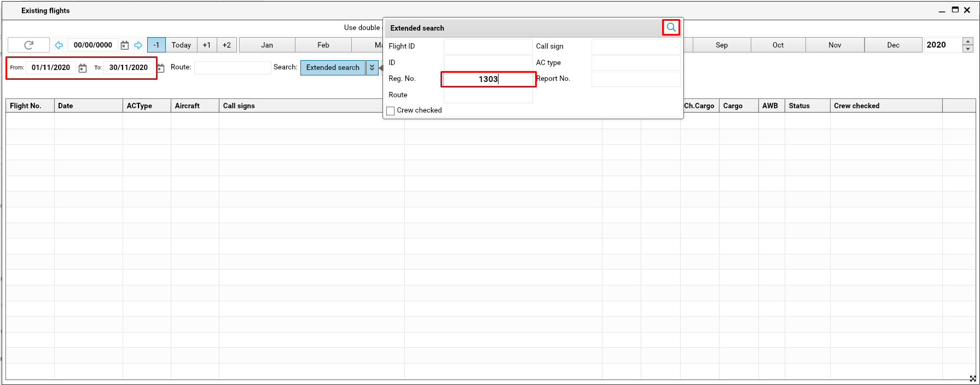The image size is (980, 385).
Task: Click the refresh flights button
Action: (x=28, y=45)
